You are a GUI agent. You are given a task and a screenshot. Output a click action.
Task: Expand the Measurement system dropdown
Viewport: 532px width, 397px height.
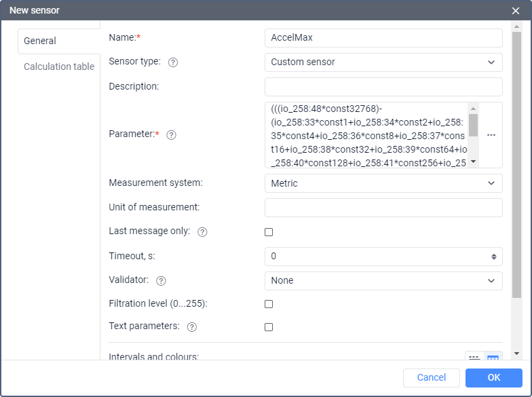pyautogui.click(x=383, y=183)
